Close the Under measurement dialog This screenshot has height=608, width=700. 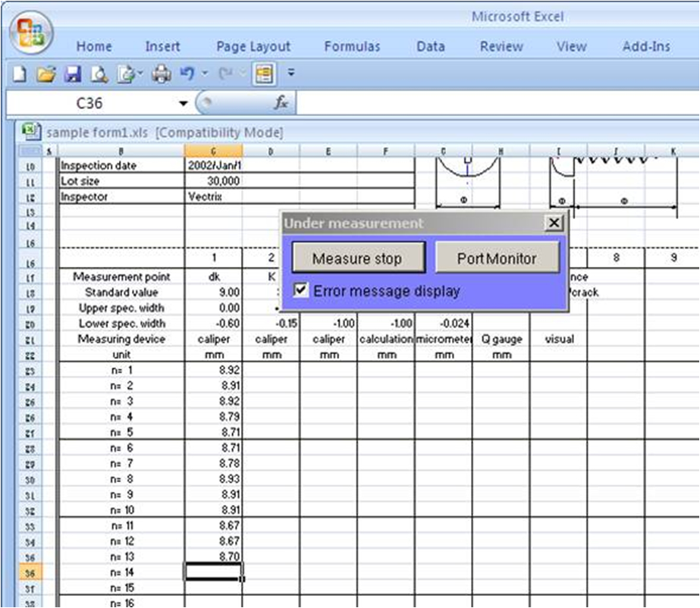pyautogui.click(x=554, y=223)
